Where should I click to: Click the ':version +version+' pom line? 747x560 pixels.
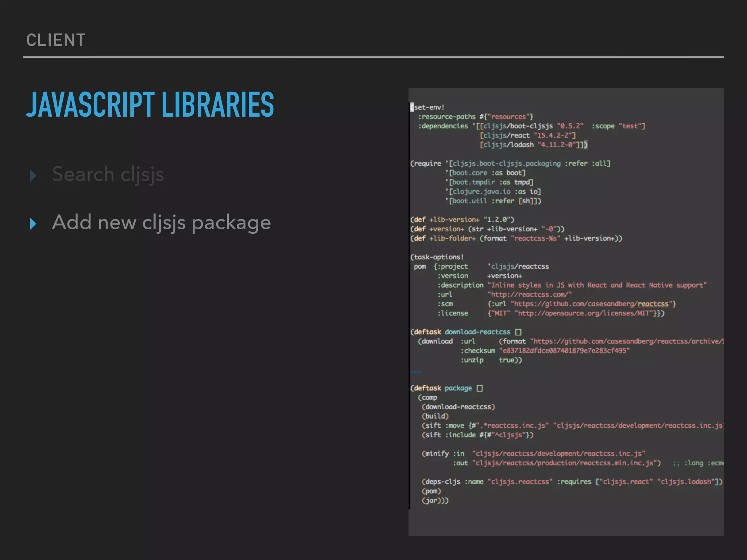coord(480,276)
